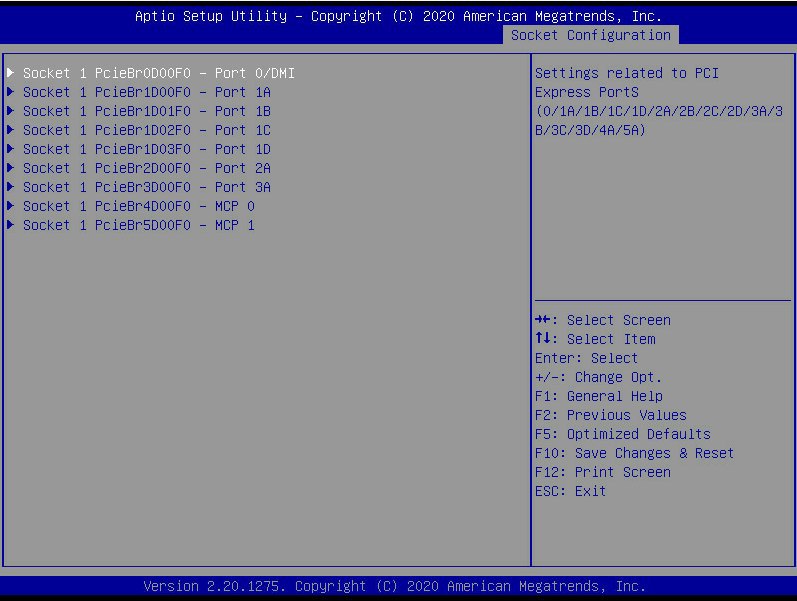Open Socket 1 PcieBr1D01F0 Port 1B submenu
The width and height of the screenshot is (797, 601).
[x=147, y=111]
